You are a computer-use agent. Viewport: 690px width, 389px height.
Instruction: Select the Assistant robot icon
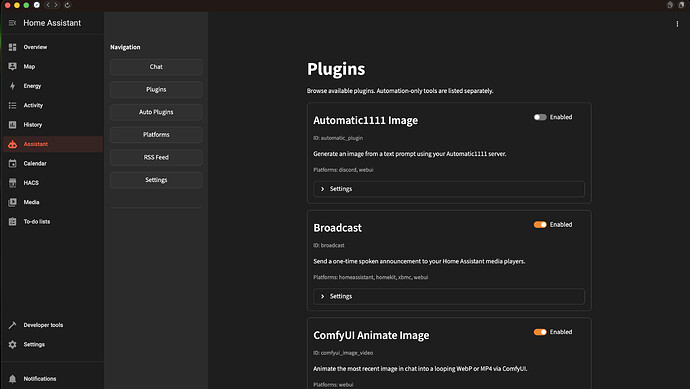12,144
